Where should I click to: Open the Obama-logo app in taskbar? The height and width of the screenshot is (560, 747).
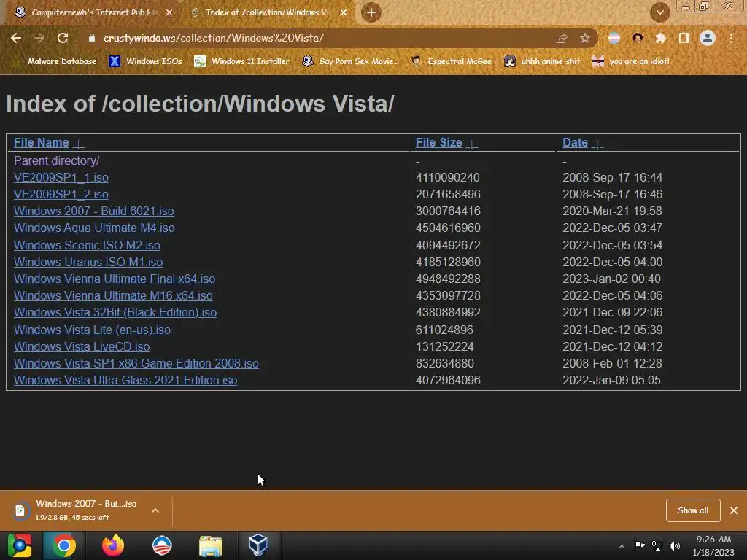162,545
